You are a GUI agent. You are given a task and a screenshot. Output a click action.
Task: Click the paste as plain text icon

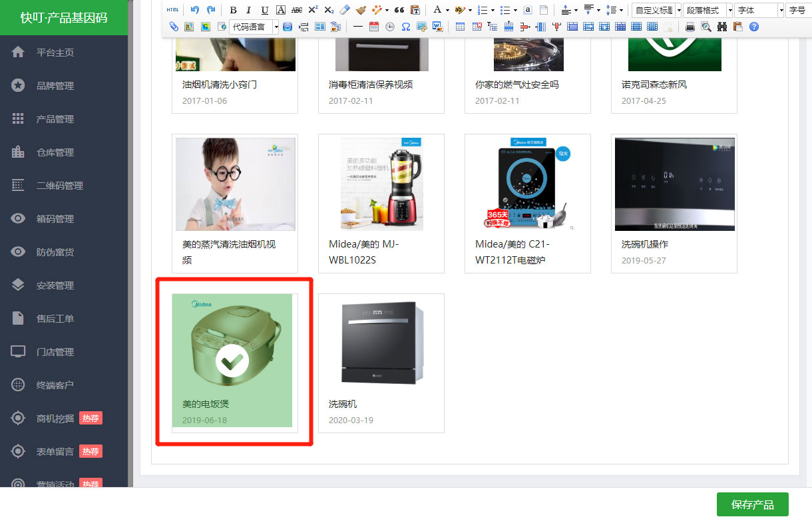(415, 10)
